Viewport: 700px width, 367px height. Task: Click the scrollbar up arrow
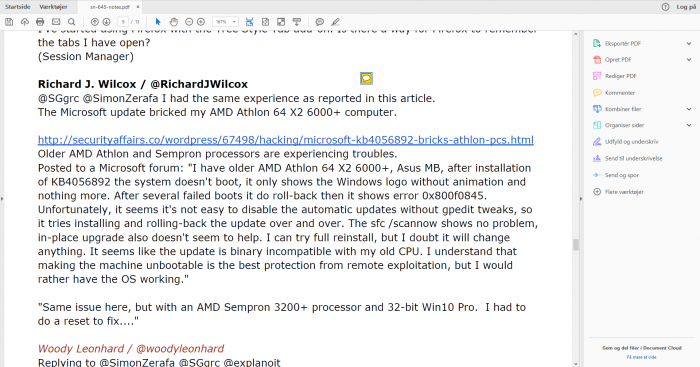point(575,34)
